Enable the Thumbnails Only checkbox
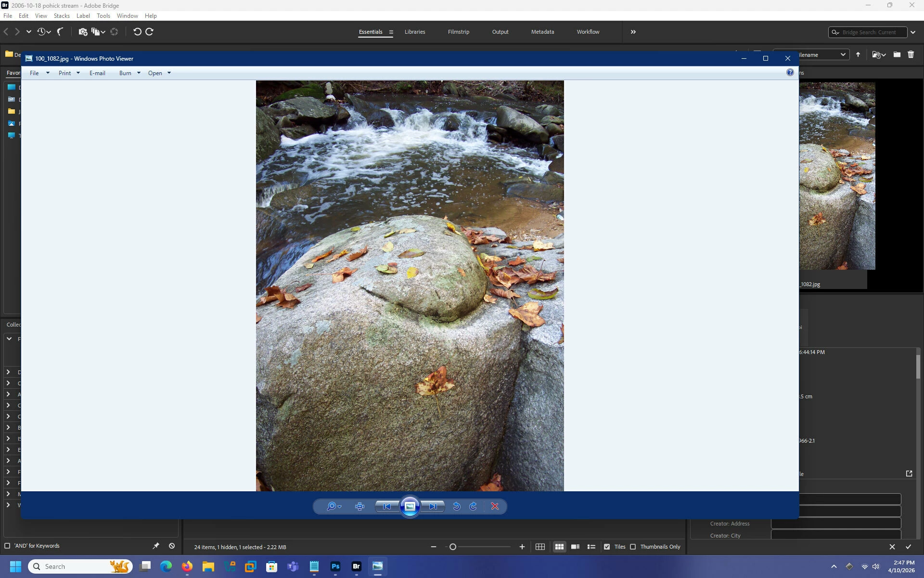This screenshot has height=578, width=924. 633,547
